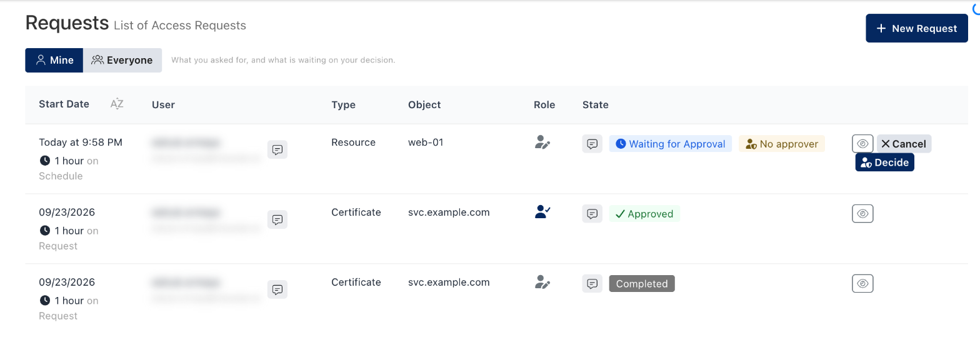Cancel the web-01 request
The height and width of the screenshot is (337, 980).
pyautogui.click(x=904, y=143)
